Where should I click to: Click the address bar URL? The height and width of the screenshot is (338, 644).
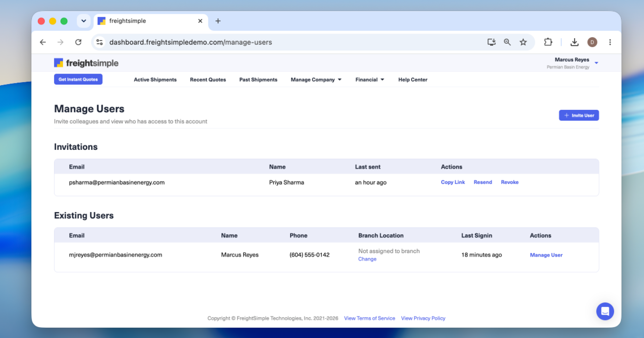coord(191,42)
